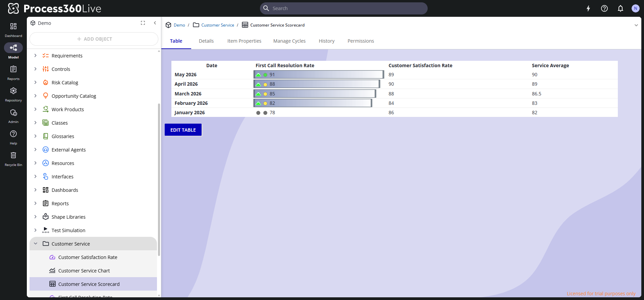Viewport: 644px width, 300px height.
Task: Click the Requirements checklist icon
Action: coord(46,55)
